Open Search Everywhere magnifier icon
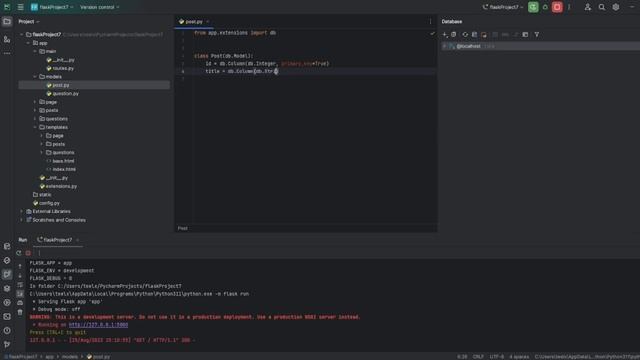 pos(602,7)
